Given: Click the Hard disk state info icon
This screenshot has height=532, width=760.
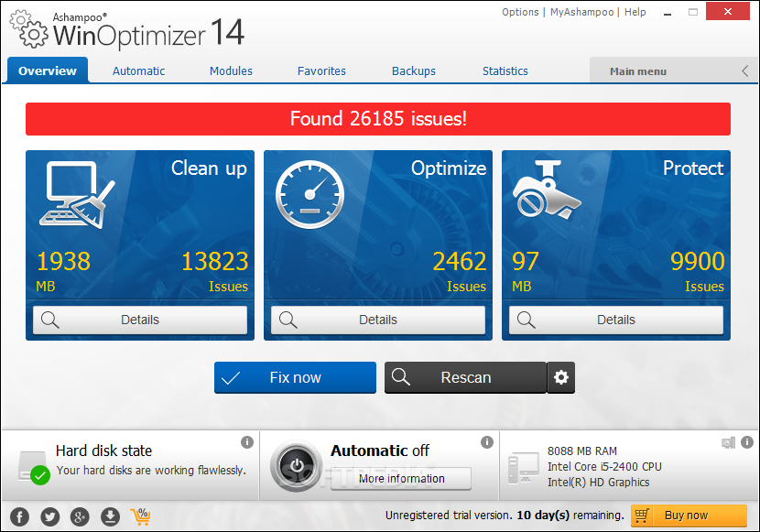Looking at the screenshot, I should pyautogui.click(x=247, y=442).
